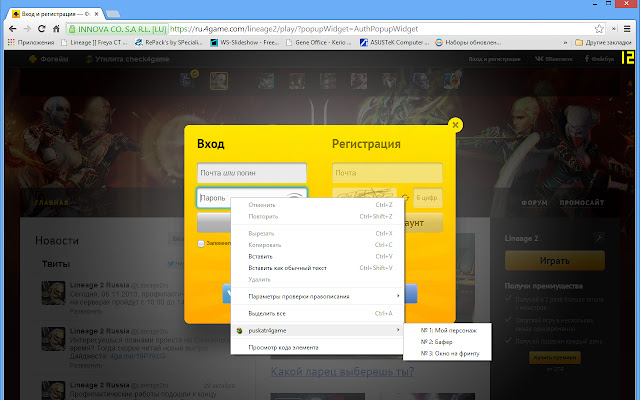Choose Удалить from the context menu
Screen dimensions: 640x400
click(318, 279)
